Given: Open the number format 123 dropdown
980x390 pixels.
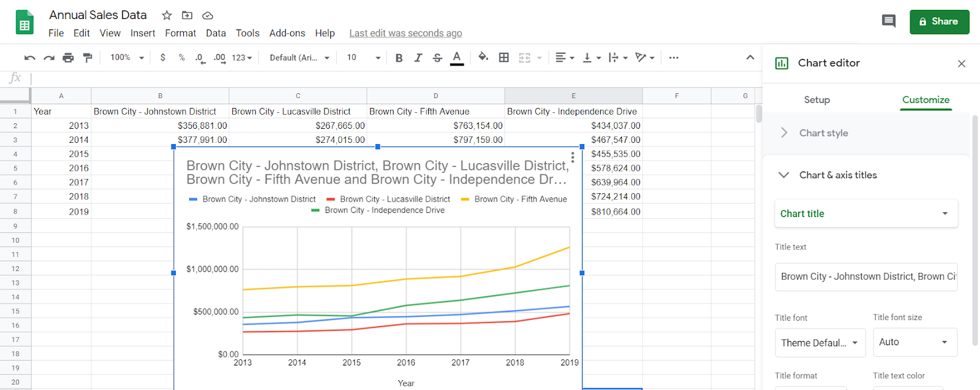Looking at the screenshot, I should [x=242, y=58].
